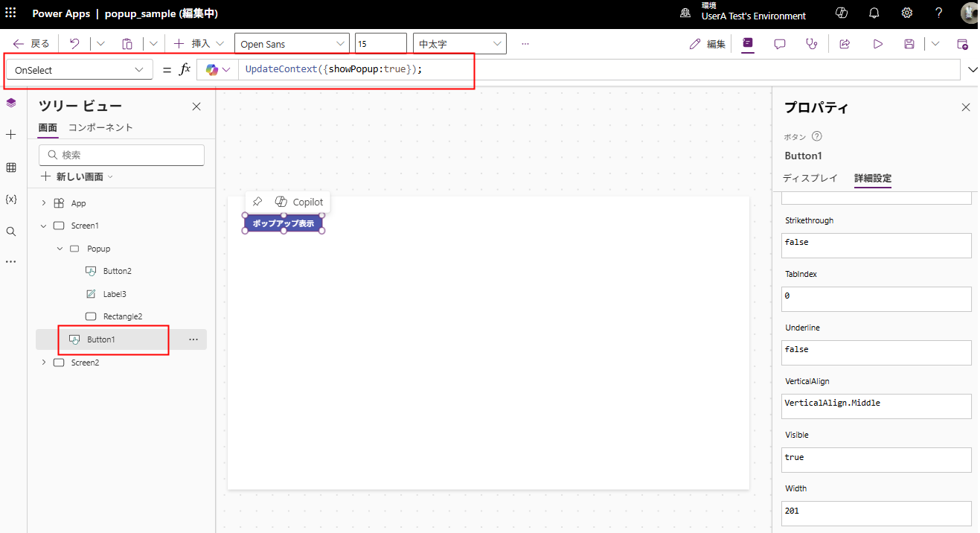
Task: Collapse the Screen1 tree node
Action: (43, 226)
